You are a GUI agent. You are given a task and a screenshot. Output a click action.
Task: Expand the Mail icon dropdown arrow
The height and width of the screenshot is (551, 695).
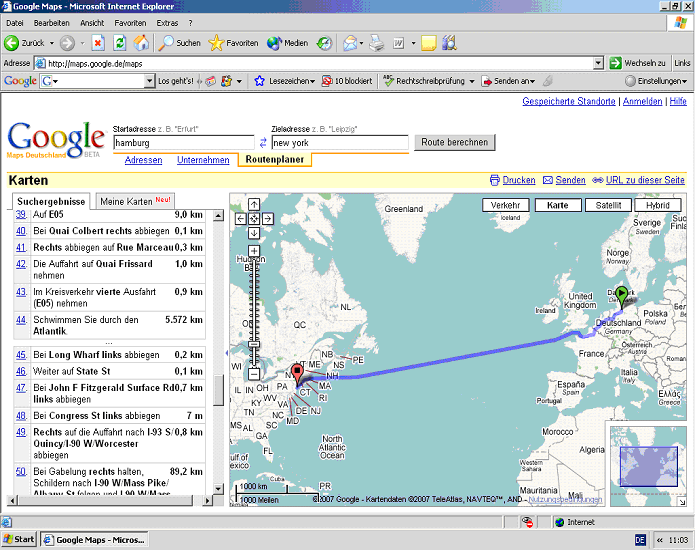(361, 43)
